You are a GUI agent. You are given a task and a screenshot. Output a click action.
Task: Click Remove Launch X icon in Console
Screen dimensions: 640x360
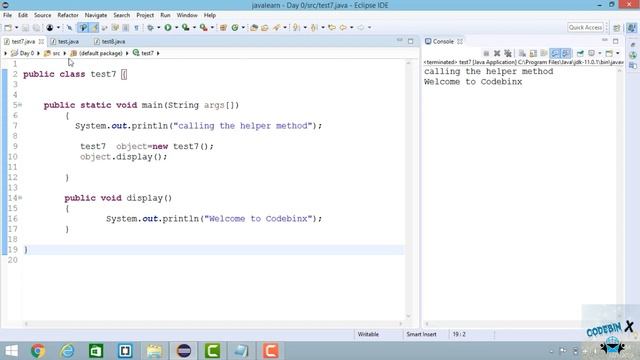497,53
